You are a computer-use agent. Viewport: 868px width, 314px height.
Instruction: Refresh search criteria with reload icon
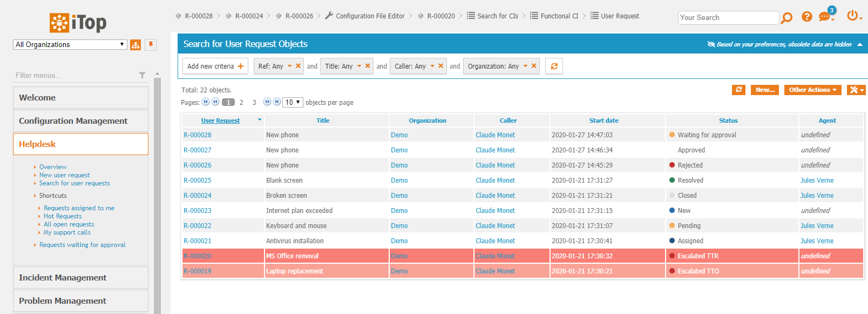554,66
